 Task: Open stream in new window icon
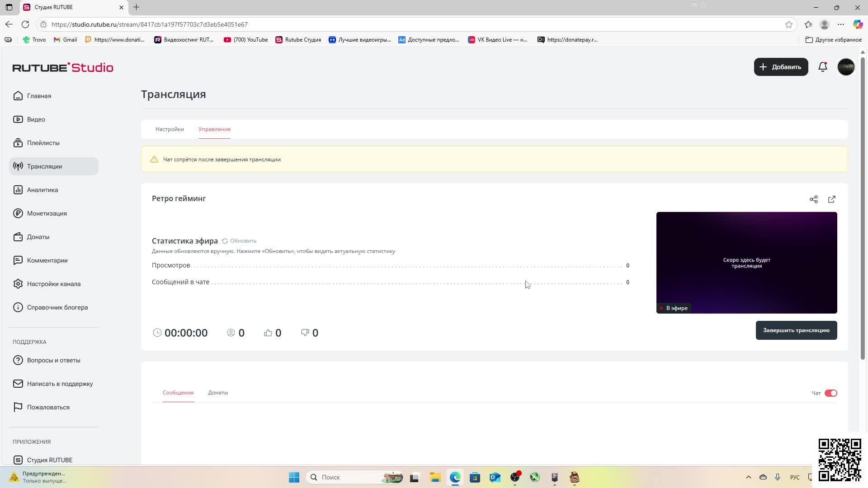(x=832, y=199)
